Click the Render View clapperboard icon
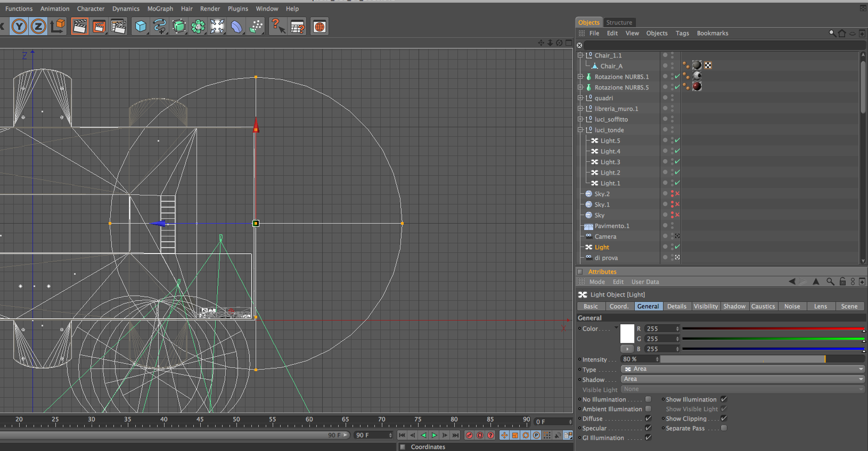868x451 pixels. (x=79, y=26)
